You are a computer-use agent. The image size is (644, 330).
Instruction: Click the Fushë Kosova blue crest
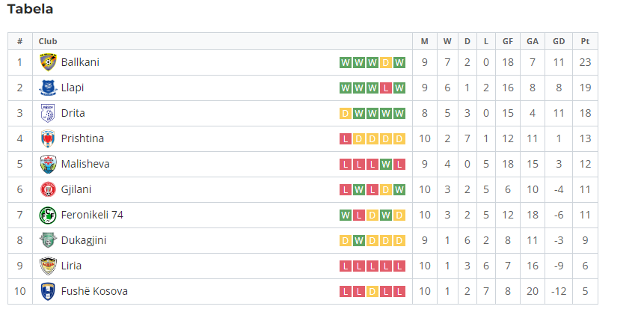tap(48, 292)
